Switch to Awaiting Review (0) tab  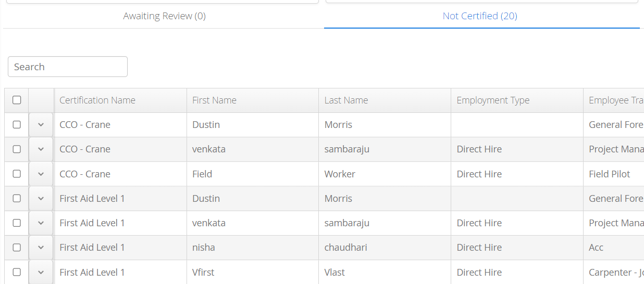tap(164, 16)
